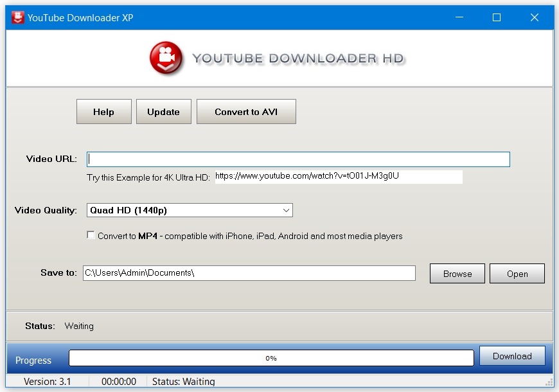
Task: Click Status: Waiting in the status bar
Action: (x=184, y=381)
